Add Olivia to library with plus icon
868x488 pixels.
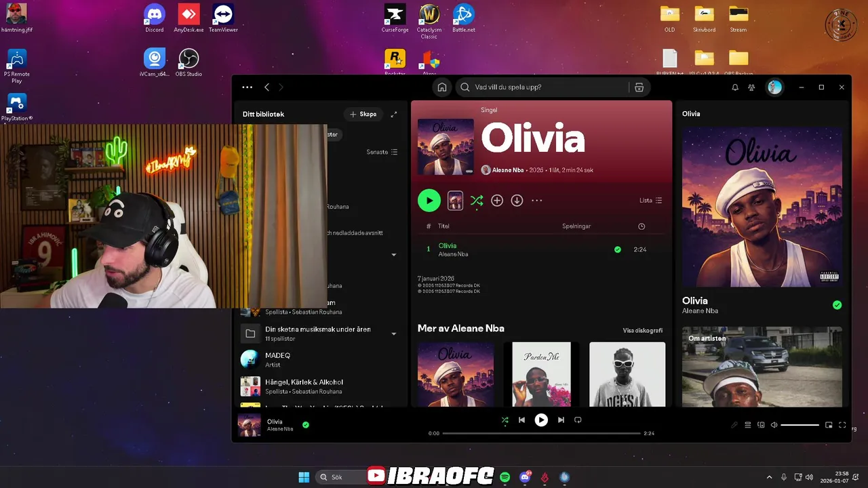click(x=497, y=201)
